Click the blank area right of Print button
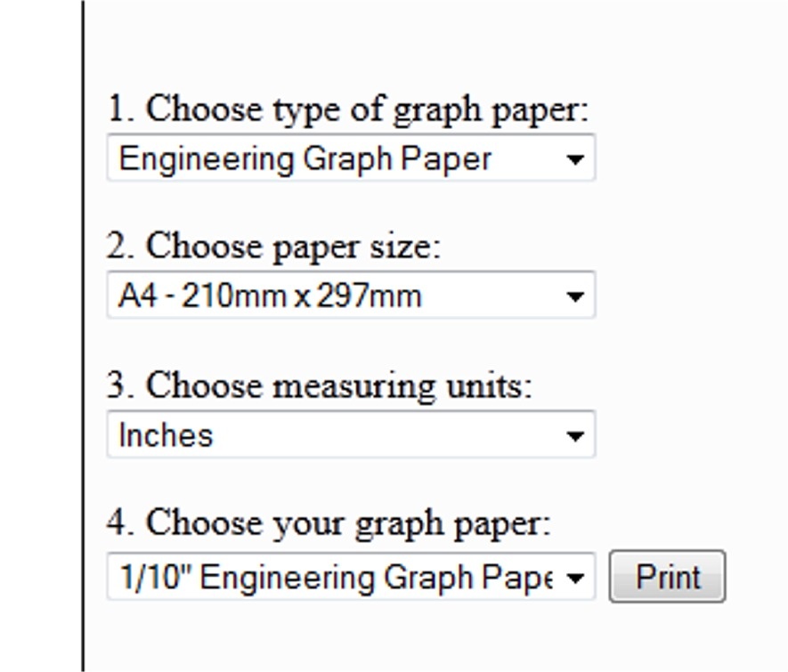 point(757,577)
